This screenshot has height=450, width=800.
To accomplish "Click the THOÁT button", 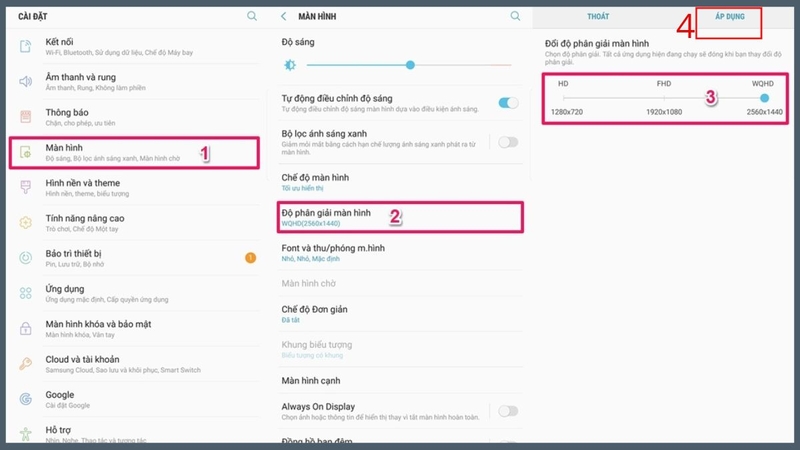I will pos(598,16).
